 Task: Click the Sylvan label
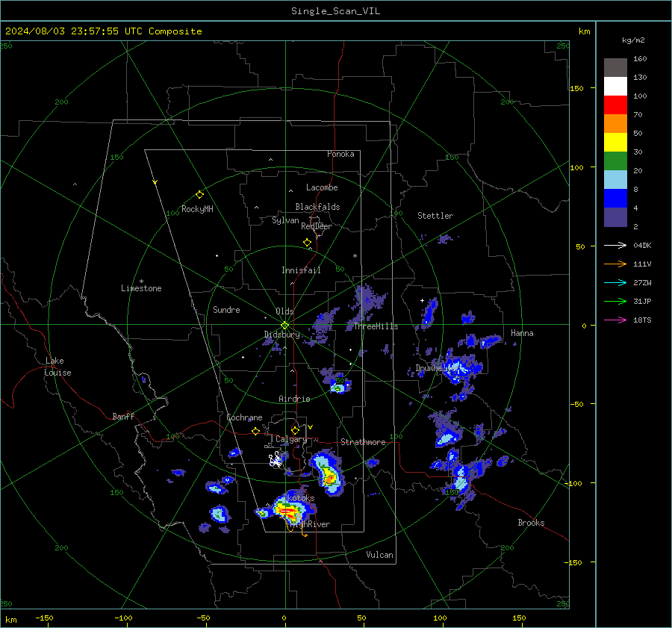pos(285,220)
